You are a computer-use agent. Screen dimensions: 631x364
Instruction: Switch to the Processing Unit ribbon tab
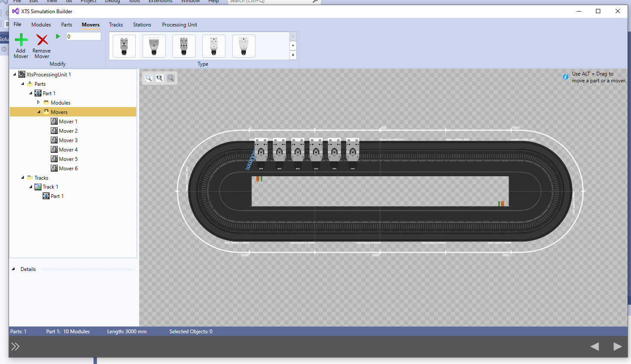click(x=179, y=25)
